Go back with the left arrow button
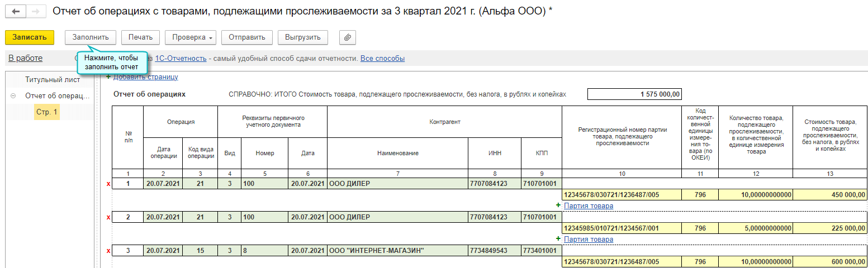Image resolution: width=868 pixels, height=268 pixels. click(x=15, y=11)
